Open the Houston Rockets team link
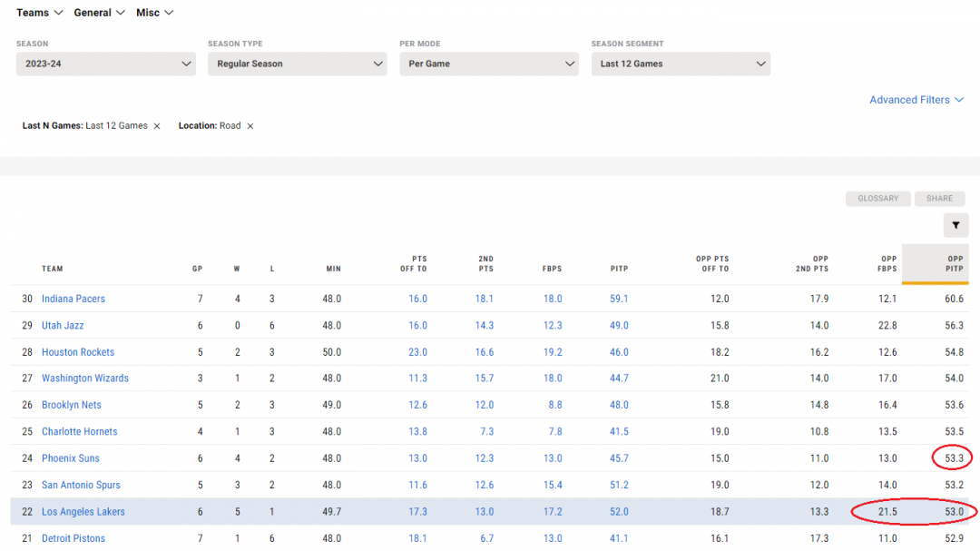This screenshot has height=551, width=980. coord(78,352)
